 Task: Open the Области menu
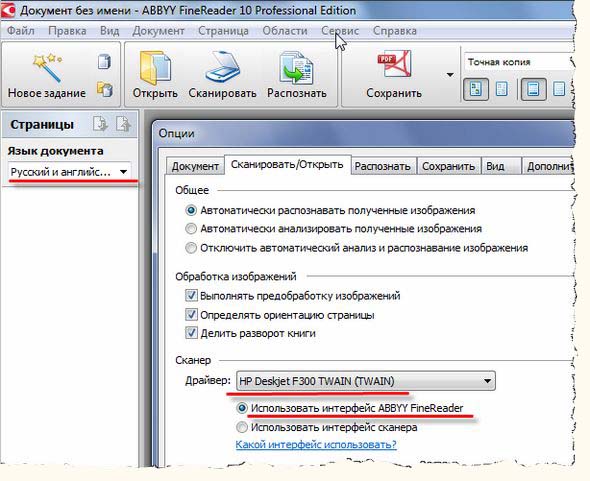click(285, 31)
